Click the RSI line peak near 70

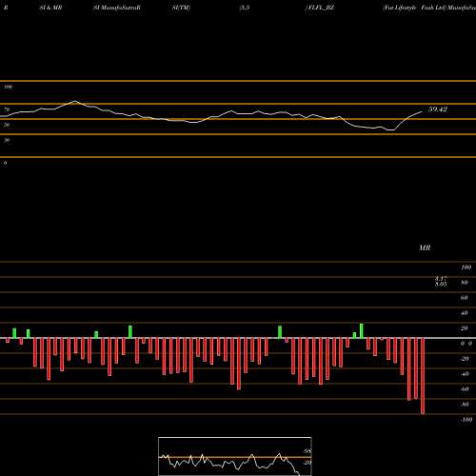74,101
